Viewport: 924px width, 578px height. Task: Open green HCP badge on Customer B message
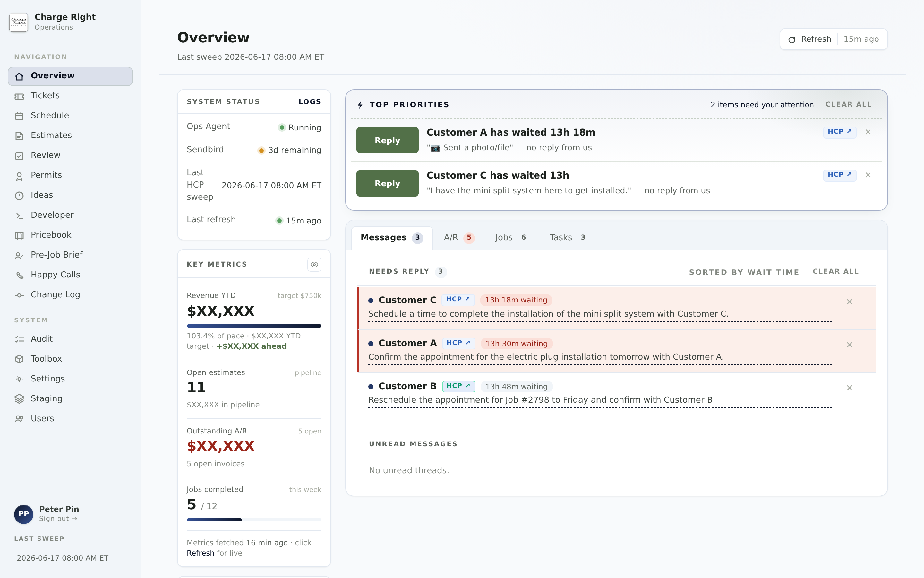coord(458,386)
